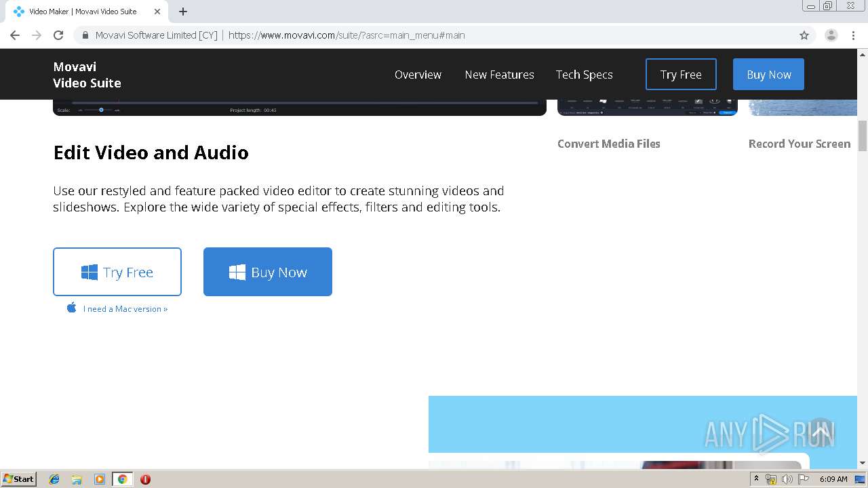Click the network tray icon
This screenshot has width=868, height=488.
[771, 479]
